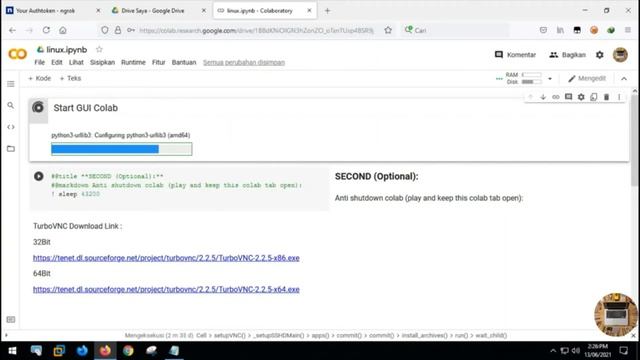
Task: Click the Disk usage bar
Action: 532,82
